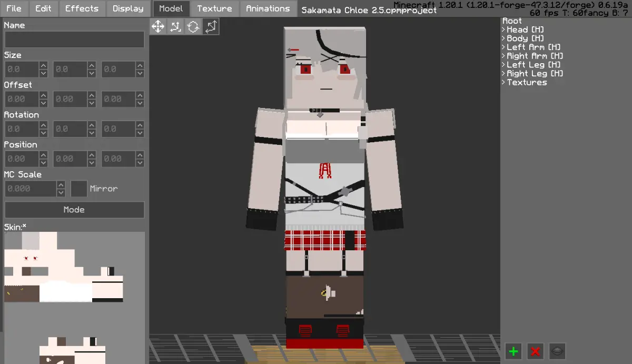This screenshot has width=632, height=364.
Task: Open the Display menu
Action: tap(128, 8)
